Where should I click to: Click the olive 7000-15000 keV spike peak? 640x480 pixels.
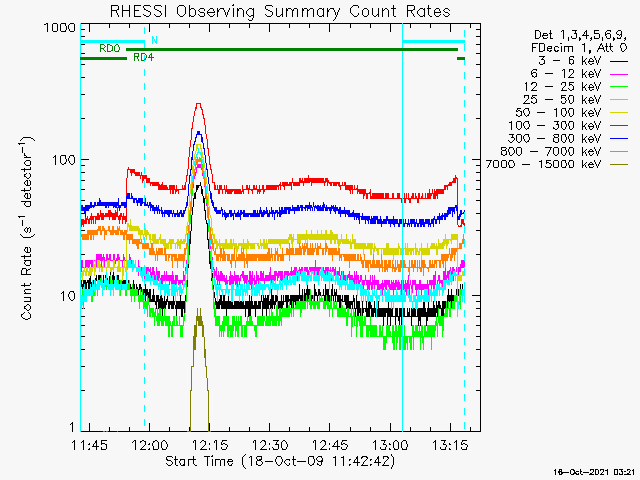199,310
